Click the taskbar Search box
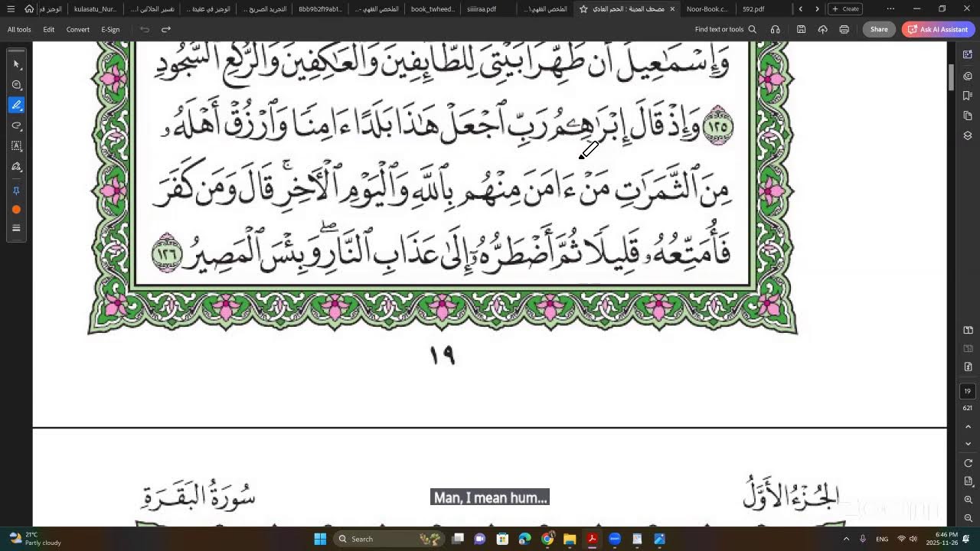The image size is (980, 551). click(390, 539)
